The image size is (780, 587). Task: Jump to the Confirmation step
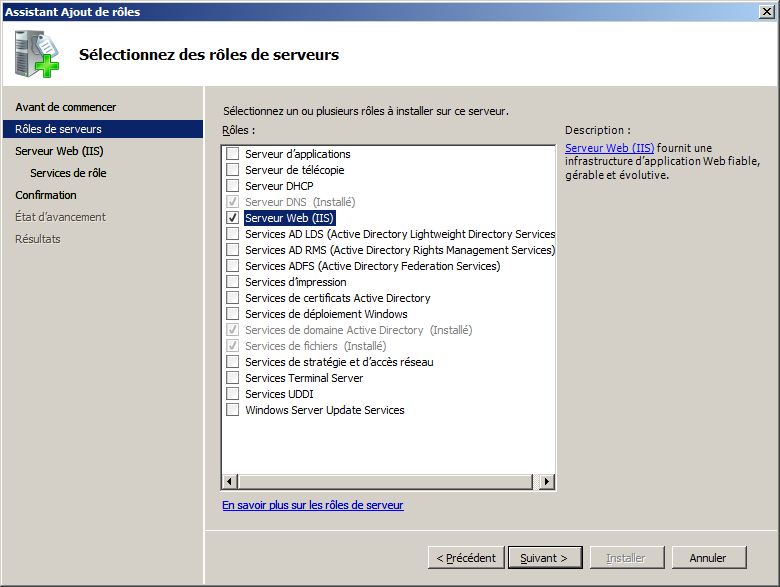[x=46, y=195]
